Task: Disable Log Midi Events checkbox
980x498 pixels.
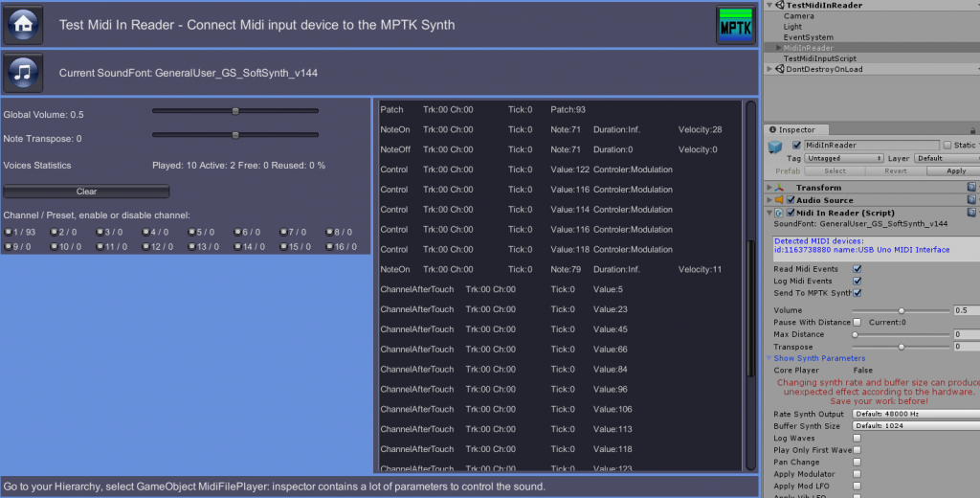Action: point(857,281)
